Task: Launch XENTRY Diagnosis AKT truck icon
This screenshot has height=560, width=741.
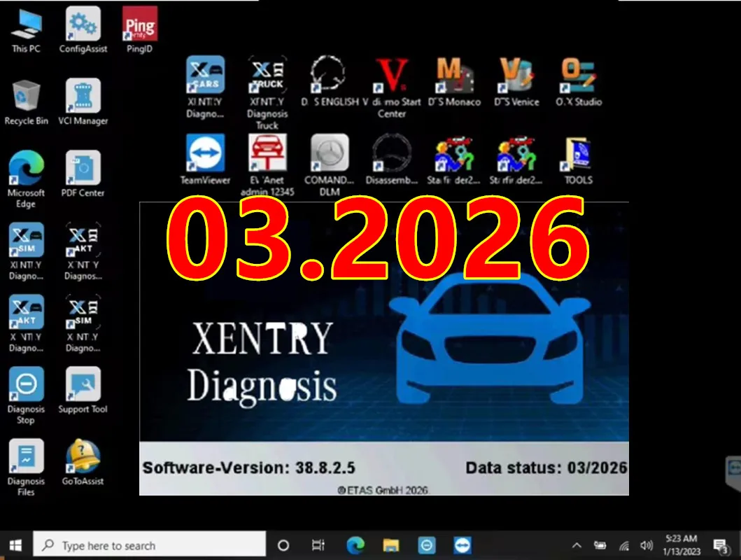Action: coord(83,251)
